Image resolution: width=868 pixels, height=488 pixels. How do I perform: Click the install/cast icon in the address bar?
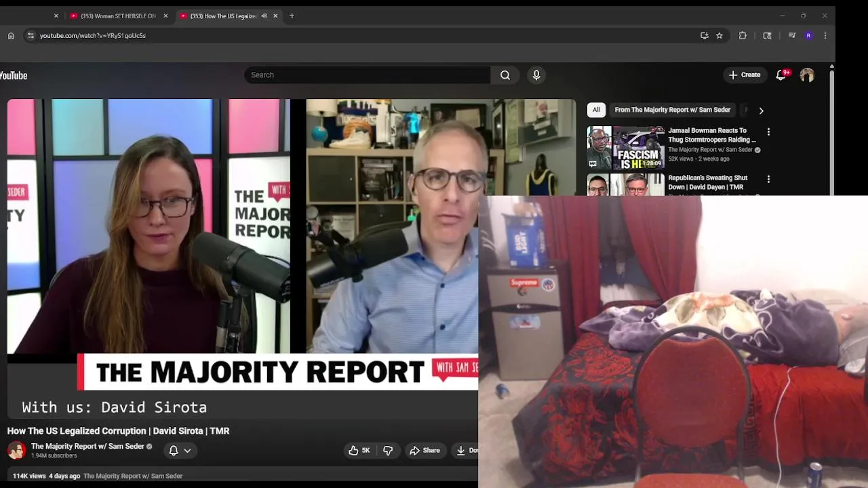[705, 35]
